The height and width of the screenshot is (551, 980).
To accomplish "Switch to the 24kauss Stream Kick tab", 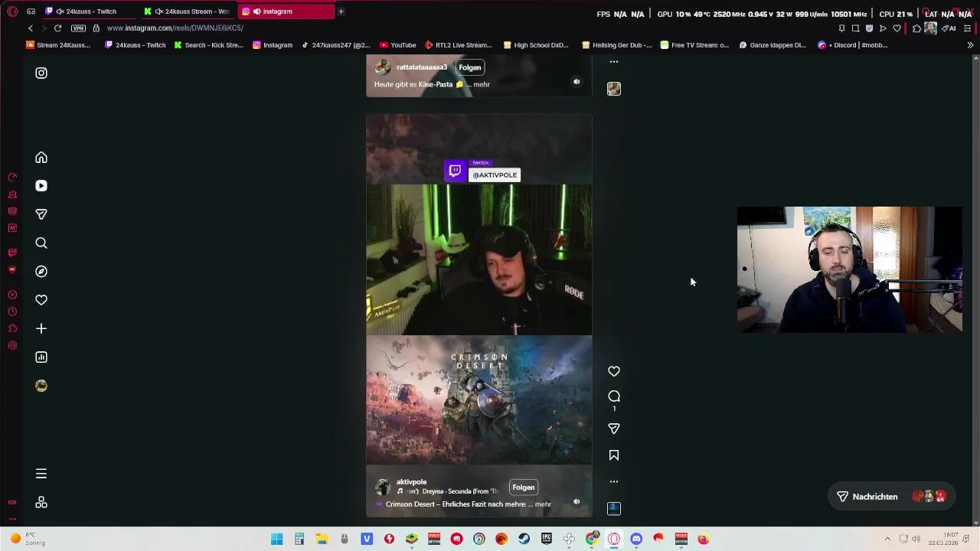I will tap(189, 11).
